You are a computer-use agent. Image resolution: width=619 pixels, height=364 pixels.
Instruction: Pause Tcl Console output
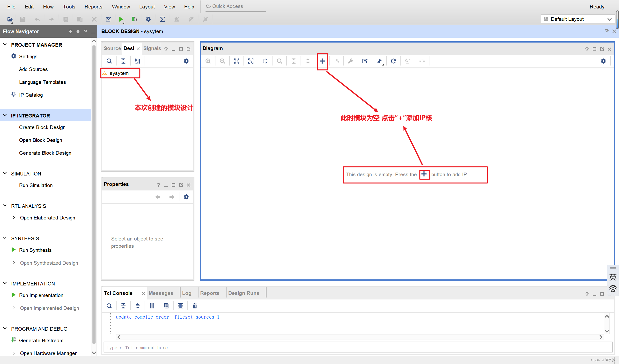(152, 306)
